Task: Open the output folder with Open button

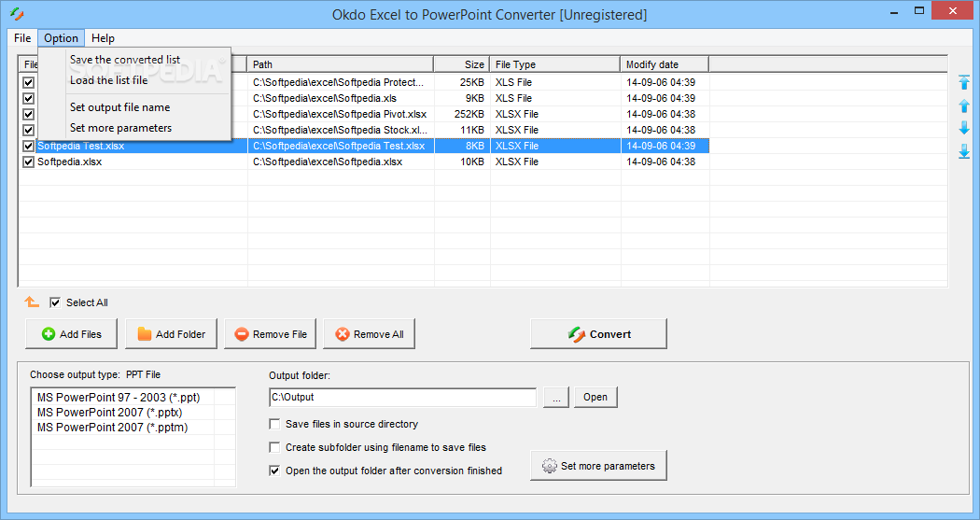Action: tap(595, 398)
